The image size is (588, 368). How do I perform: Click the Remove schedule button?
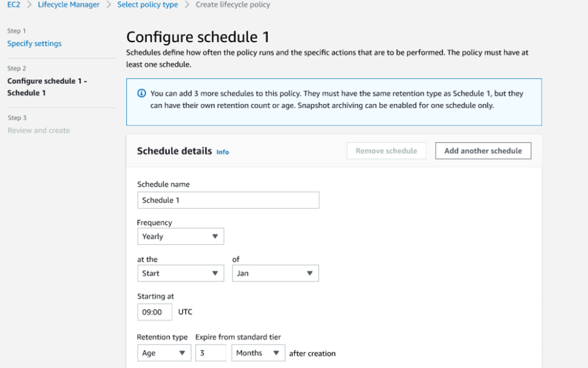(386, 151)
